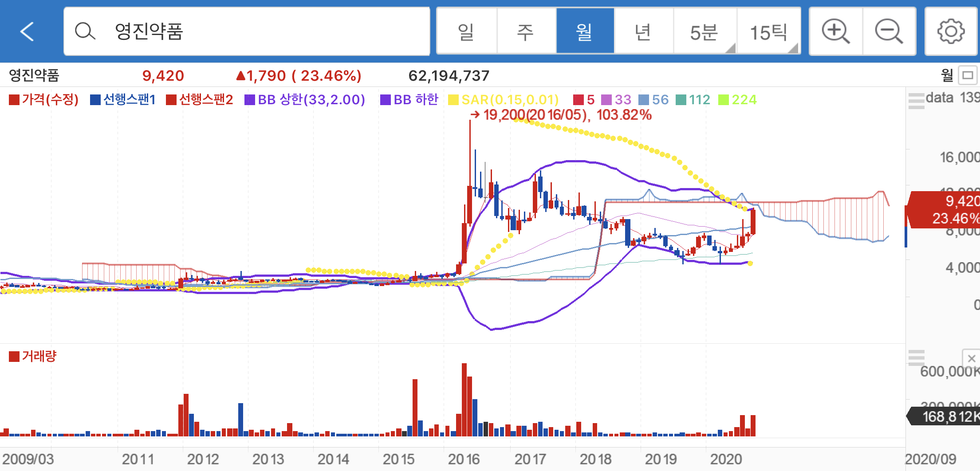The image size is (980, 471).
Task: Tap the back arrow icon
Action: click(28, 31)
